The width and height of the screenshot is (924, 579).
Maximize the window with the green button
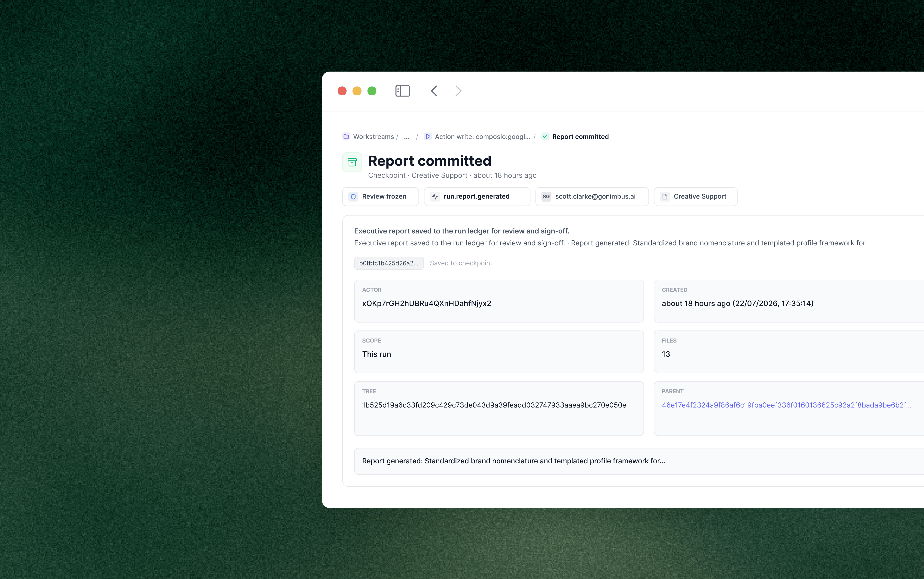[x=372, y=91]
